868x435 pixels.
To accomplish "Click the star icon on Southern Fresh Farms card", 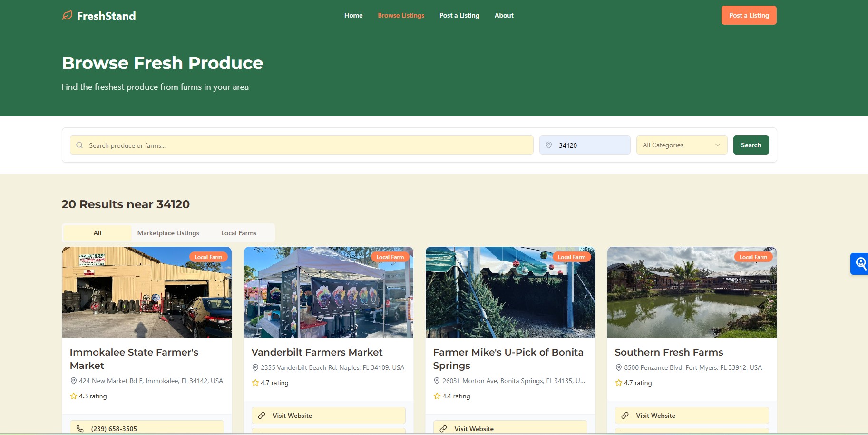I will [619, 383].
